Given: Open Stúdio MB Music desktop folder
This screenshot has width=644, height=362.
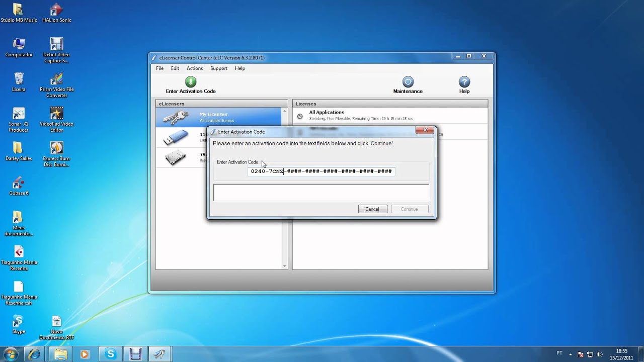Looking at the screenshot, I should coord(19,14).
